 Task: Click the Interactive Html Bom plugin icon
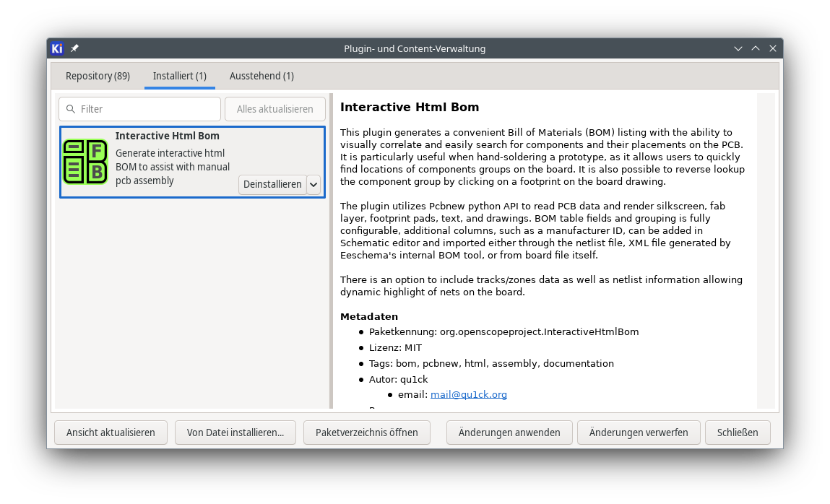85,161
